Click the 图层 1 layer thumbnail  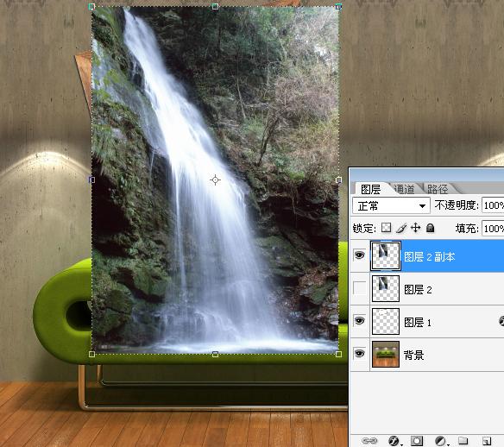click(386, 321)
